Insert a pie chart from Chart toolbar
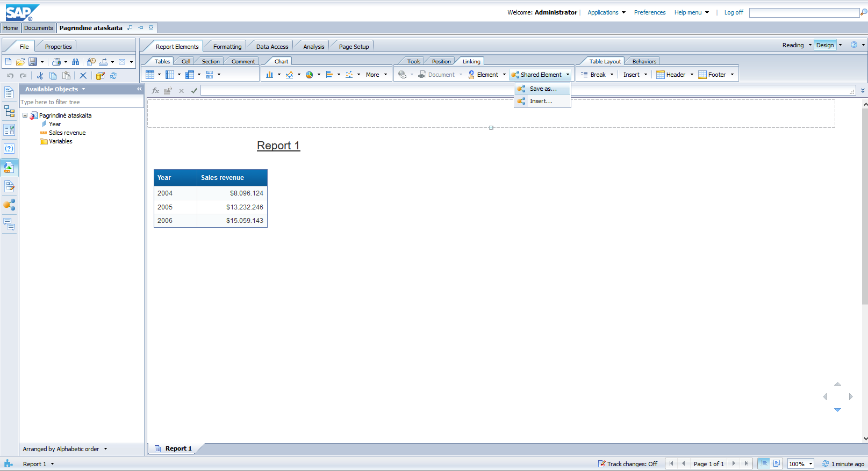 coord(310,75)
